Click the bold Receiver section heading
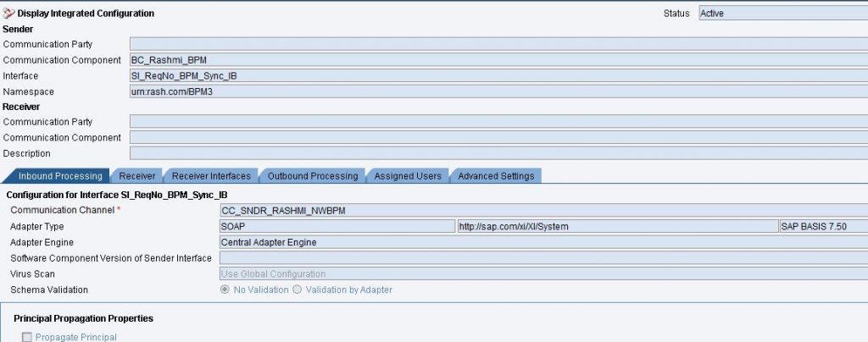Image resolution: width=868 pixels, height=342 pixels. tap(21, 107)
